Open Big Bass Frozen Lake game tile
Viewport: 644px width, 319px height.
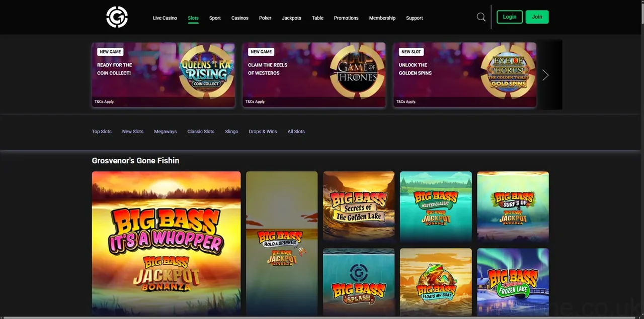tap(513, 282)
